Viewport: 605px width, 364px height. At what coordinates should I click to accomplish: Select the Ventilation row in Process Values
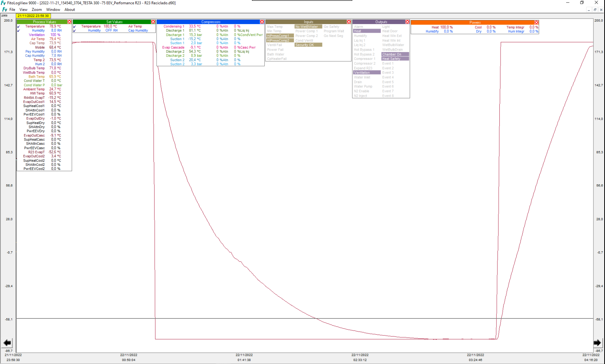[44, 35]
